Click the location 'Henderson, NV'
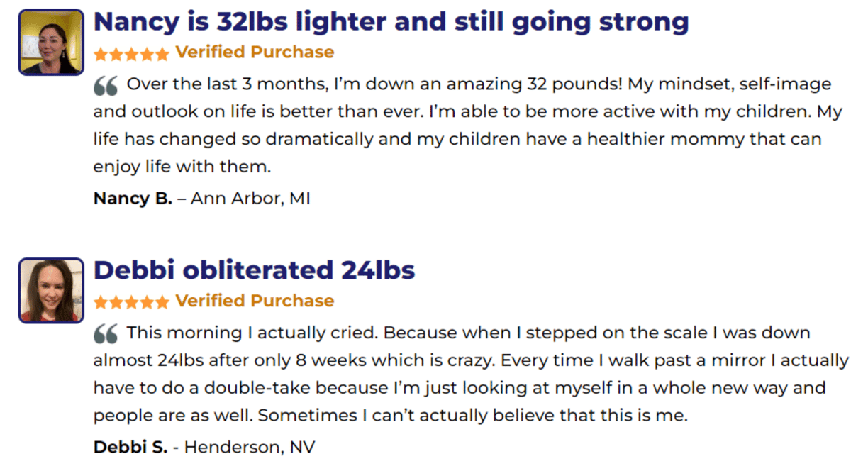The height and width of the screenshot is (471, 868). (x=250, y=448)
